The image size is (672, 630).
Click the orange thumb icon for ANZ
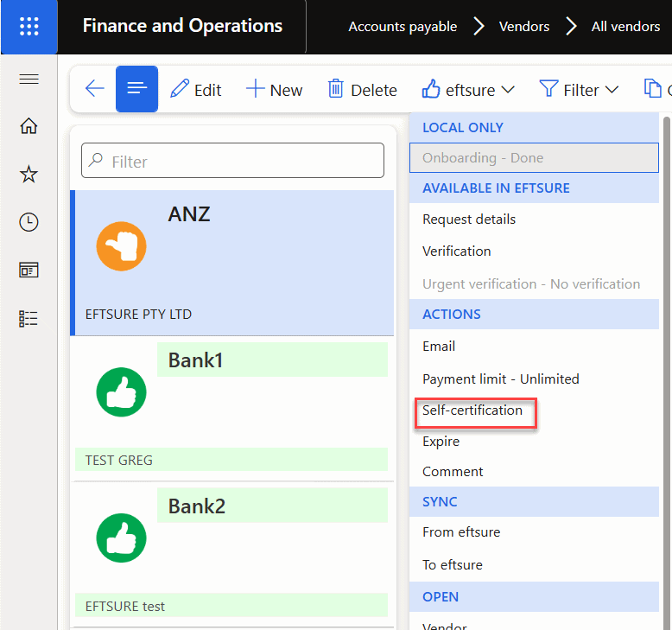click(x=121, y=246)
